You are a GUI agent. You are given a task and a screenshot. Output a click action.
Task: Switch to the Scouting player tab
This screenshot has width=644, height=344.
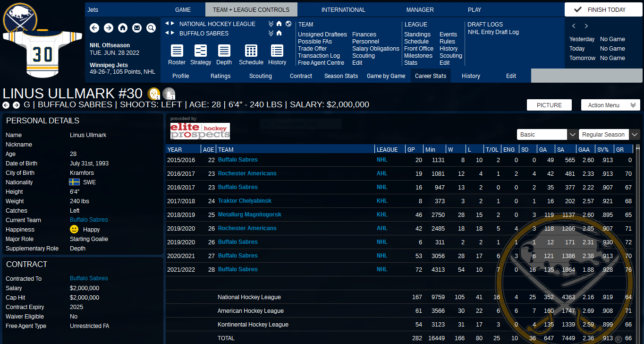261,76
